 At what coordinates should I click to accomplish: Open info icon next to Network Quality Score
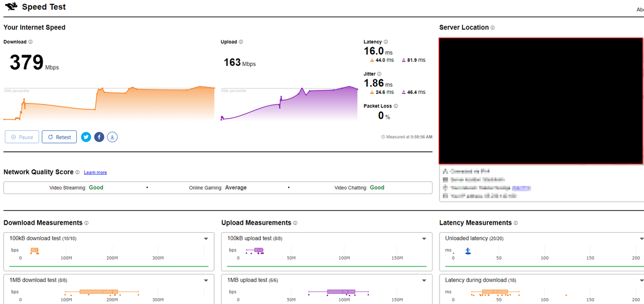click(78, 173)
